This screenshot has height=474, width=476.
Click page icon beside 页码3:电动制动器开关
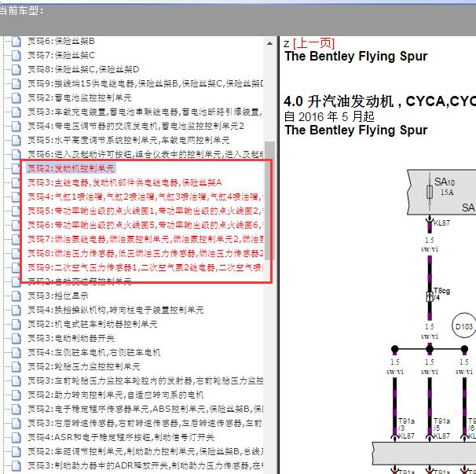[16, 338]
